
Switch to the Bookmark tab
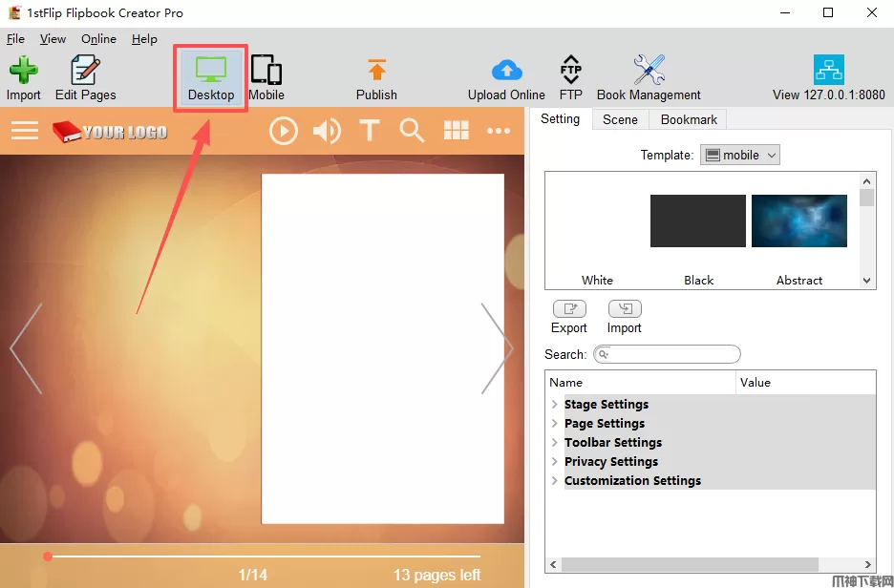pos(689,119)
